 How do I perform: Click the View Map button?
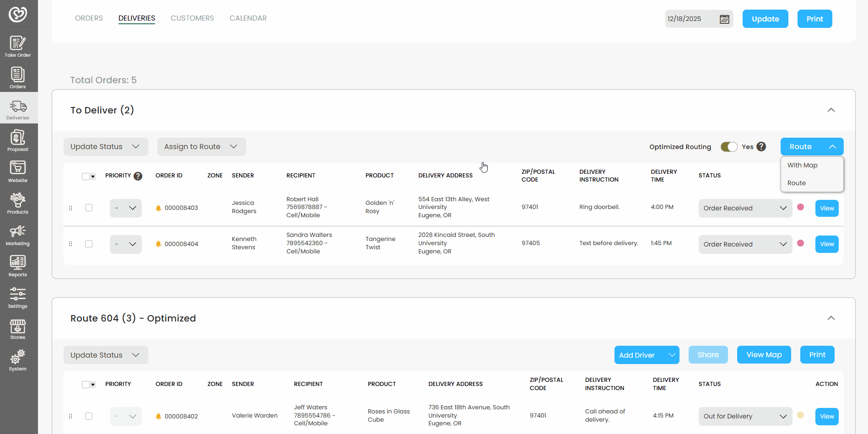[764, 355]
